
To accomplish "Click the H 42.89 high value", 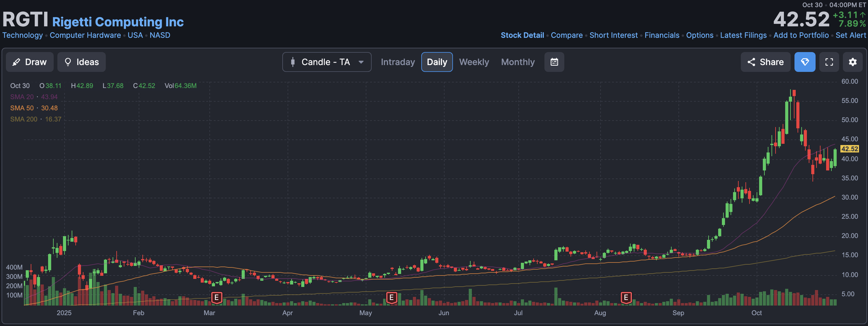I will pyautogui.click(x=82, y=86).
